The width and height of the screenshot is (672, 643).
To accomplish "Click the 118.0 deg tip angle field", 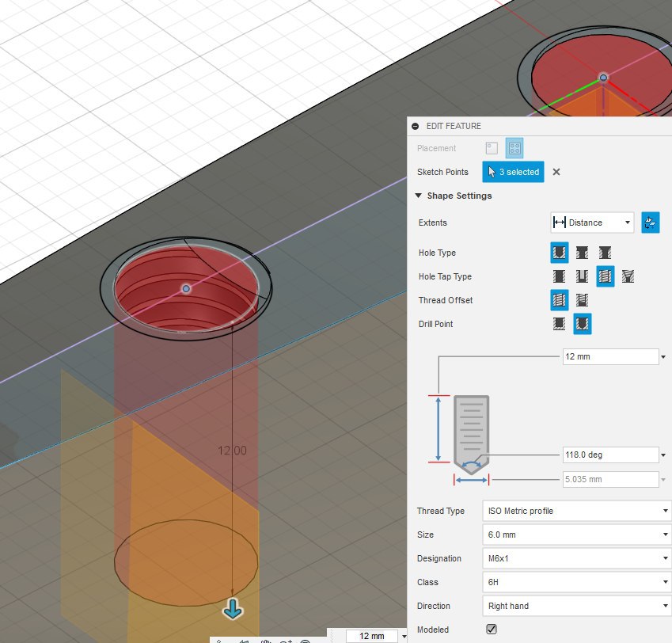I will tap(611, 455).
